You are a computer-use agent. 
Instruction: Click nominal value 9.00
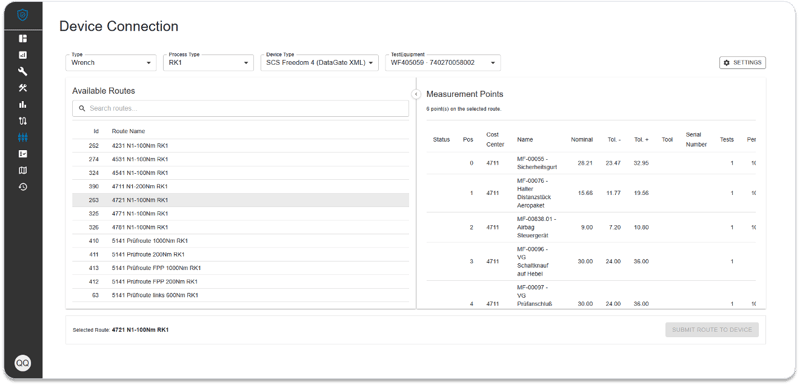click(587, 227)
